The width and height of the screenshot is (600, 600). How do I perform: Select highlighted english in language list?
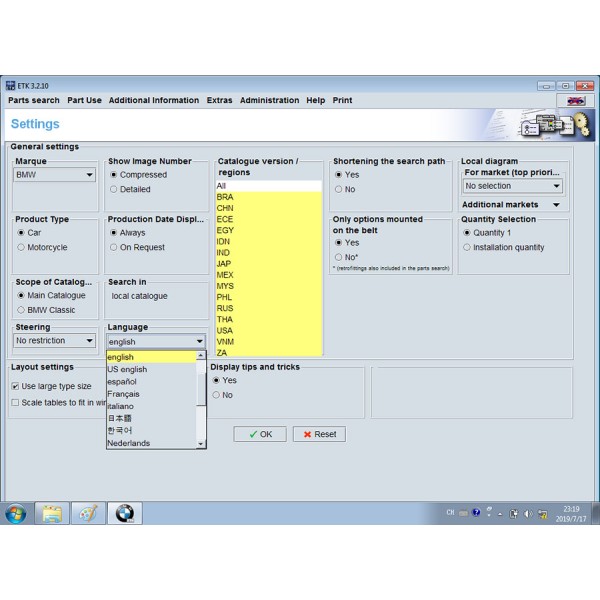[x=151, y=357]
